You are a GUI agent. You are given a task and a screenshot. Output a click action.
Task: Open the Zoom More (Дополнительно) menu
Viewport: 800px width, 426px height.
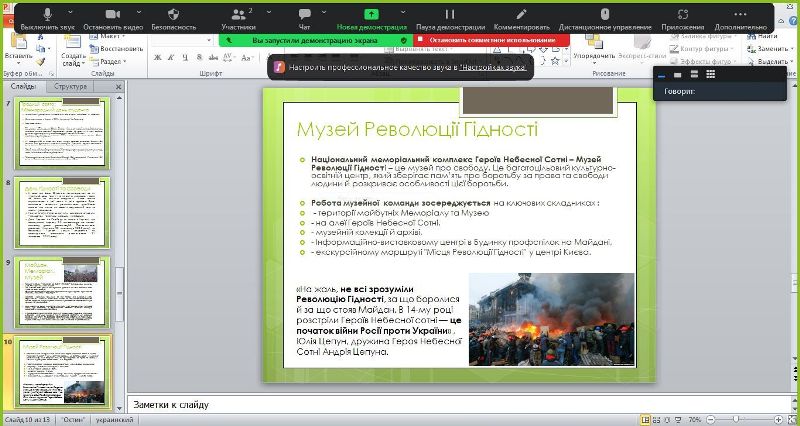tap(740, 15)
